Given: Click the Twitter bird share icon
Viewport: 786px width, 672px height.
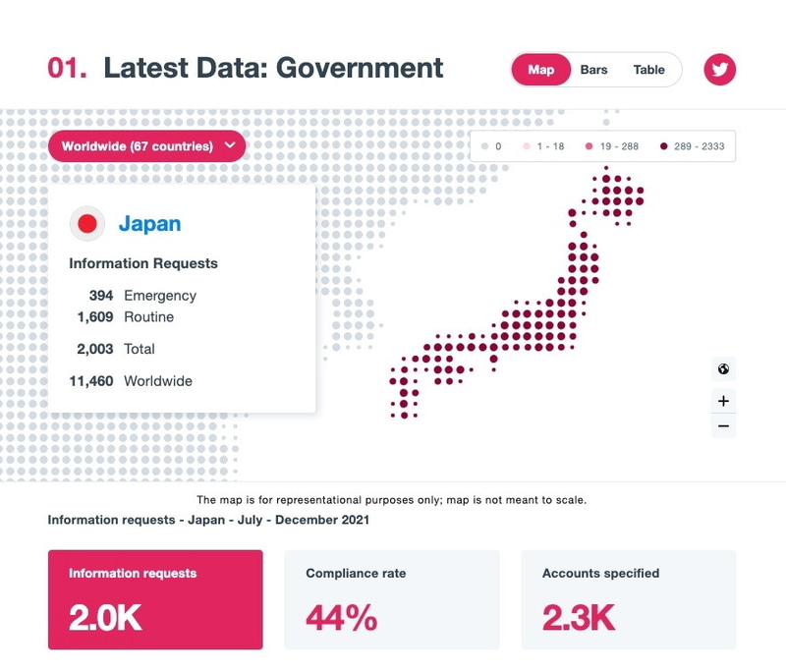Looking at the screenshot, I should pos(720,70).
